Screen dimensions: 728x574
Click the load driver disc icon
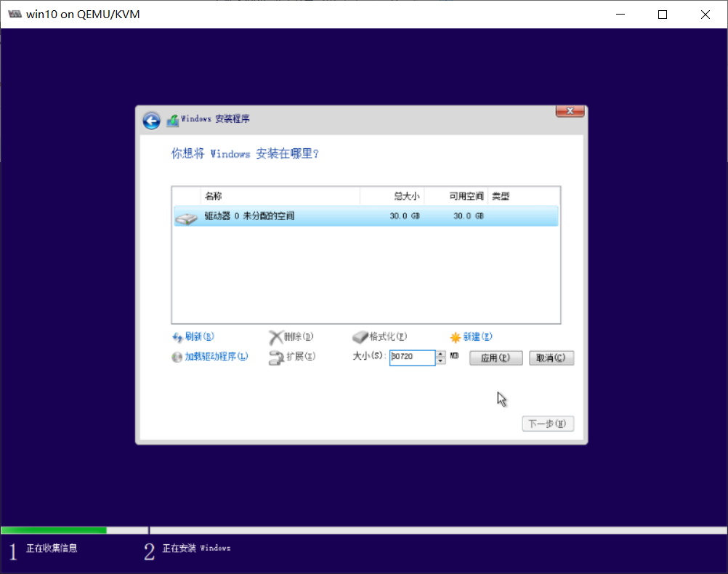pos(177,357)
